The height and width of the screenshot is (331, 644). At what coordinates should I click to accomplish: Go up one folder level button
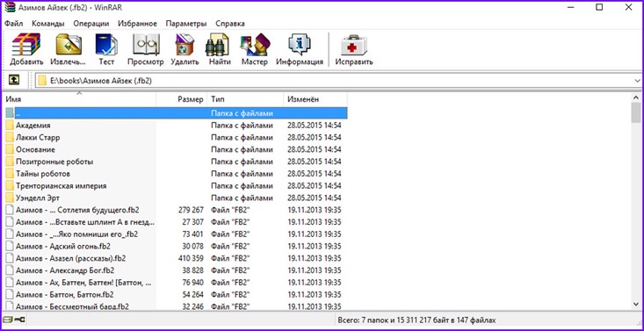tap(14, 80)
